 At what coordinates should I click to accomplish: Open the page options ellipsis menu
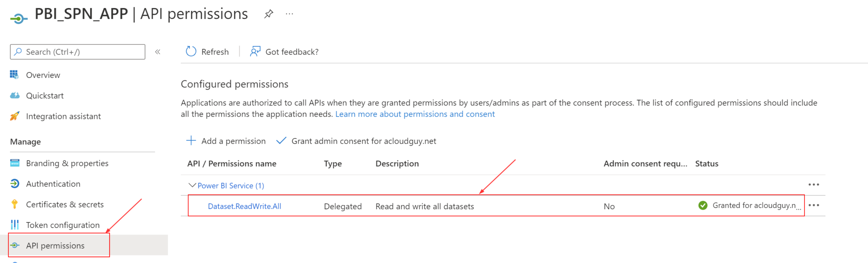(289, 13)
